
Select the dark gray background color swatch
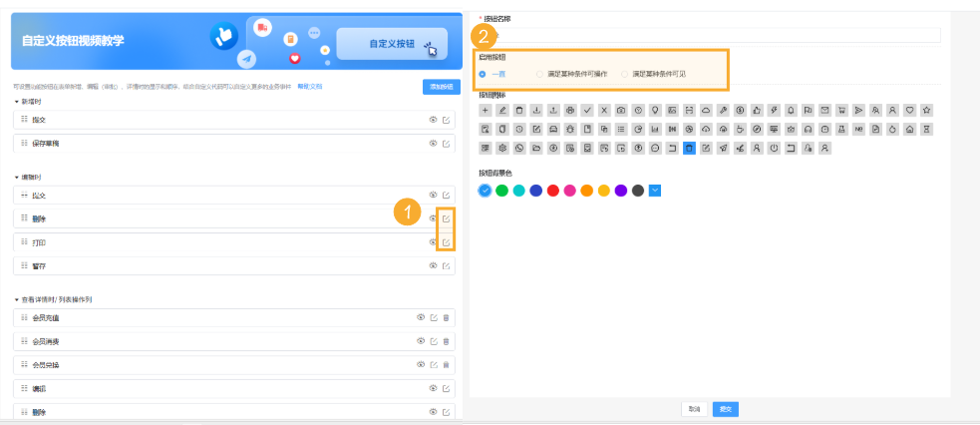pyautogui.click(x=638, y=191)
